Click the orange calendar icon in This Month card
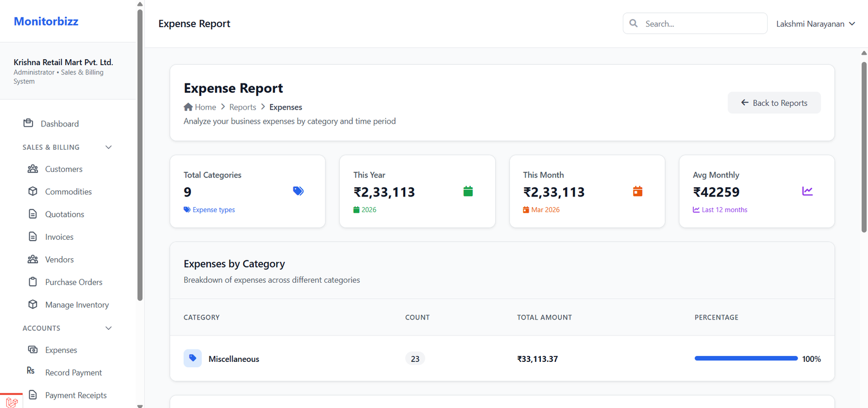This screenshot has width=868, height=408. (x=638, y=191)
